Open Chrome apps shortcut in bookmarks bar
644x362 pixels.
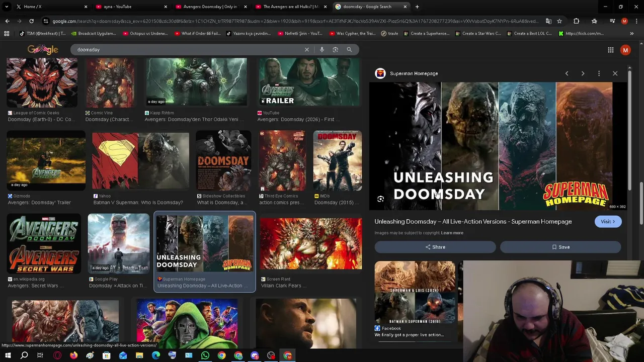(7, 34)
